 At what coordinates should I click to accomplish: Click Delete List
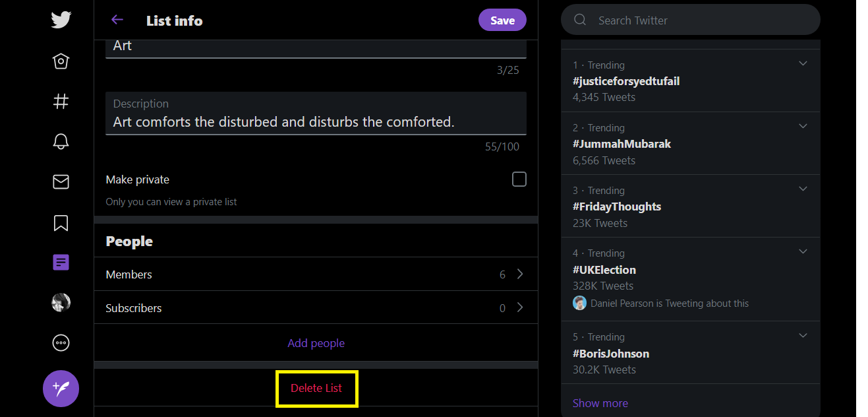tap(316, 388)
